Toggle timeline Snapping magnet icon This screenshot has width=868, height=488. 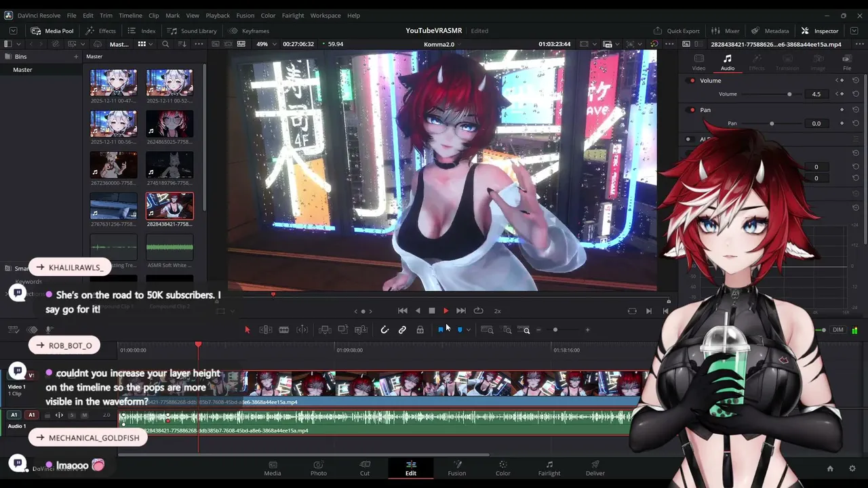(384, 330)
